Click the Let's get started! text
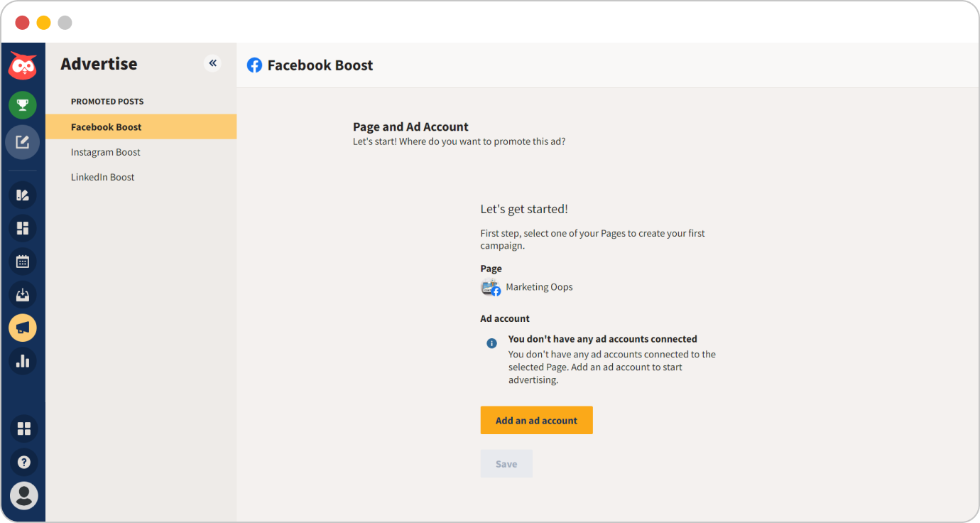This screenshot has height=523, width=980. tap(524, 209)
